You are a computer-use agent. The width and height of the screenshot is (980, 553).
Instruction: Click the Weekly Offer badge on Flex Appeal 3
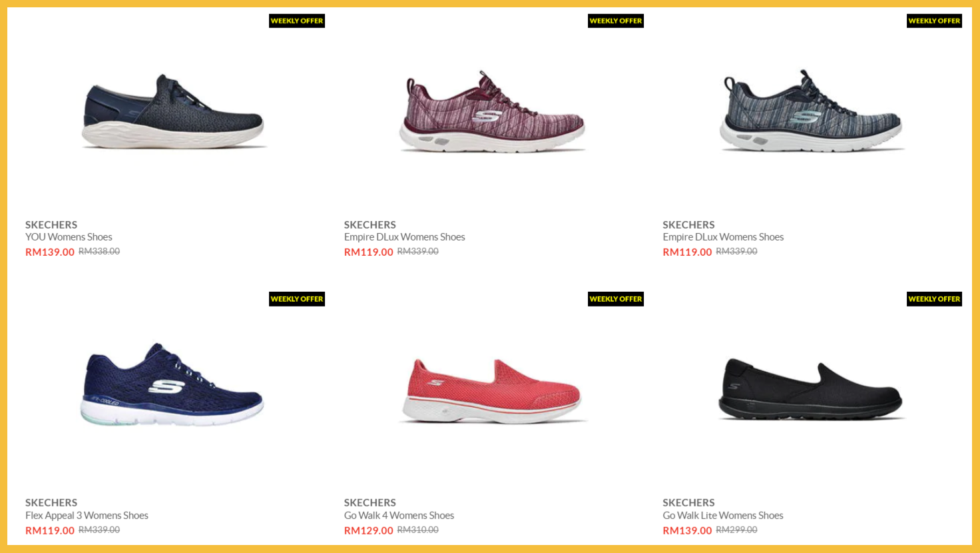point(297,299)
